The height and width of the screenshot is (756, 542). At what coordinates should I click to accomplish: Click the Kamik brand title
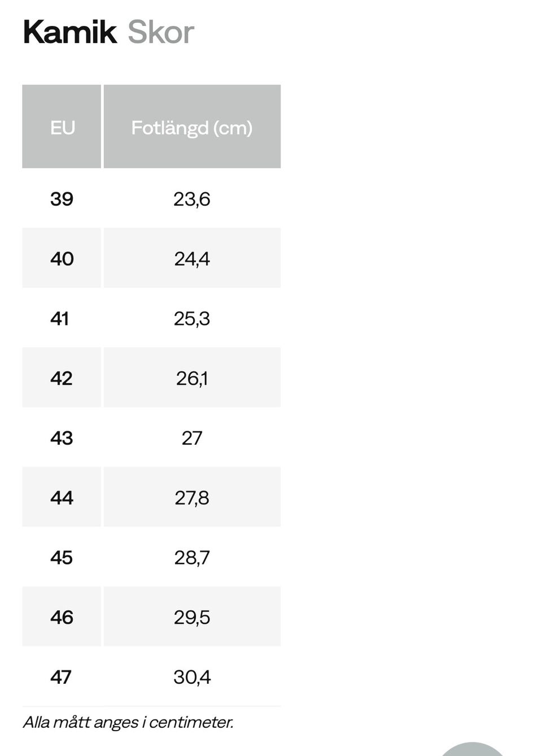70,32
